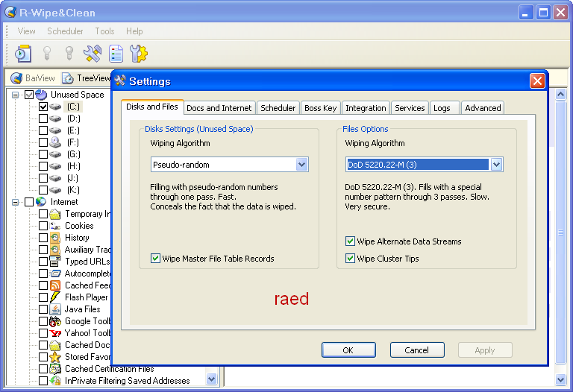The width and height of the screenshot is (573, 392).
Task: Open the Tools menu
Action: tap(105, 31)
